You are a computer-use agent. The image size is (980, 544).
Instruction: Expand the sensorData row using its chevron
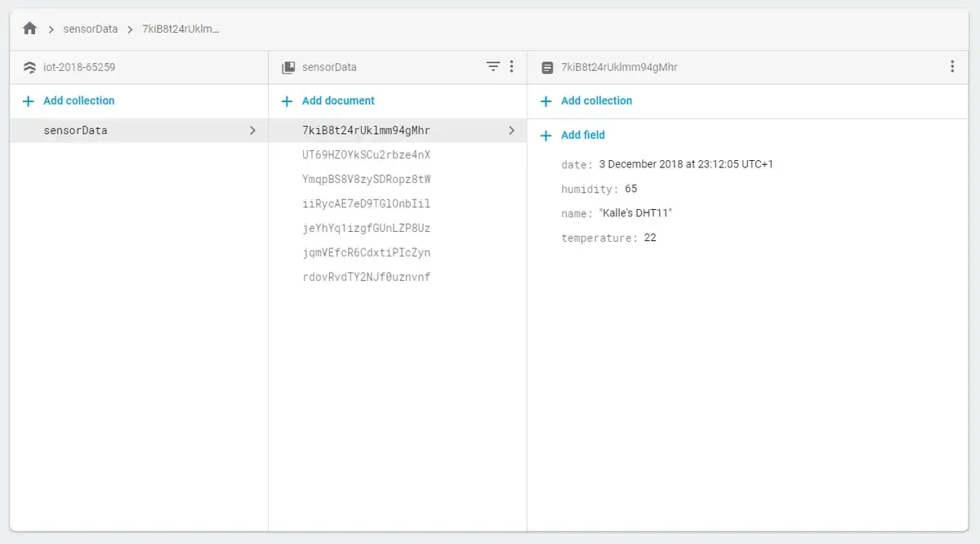point(253,130)
